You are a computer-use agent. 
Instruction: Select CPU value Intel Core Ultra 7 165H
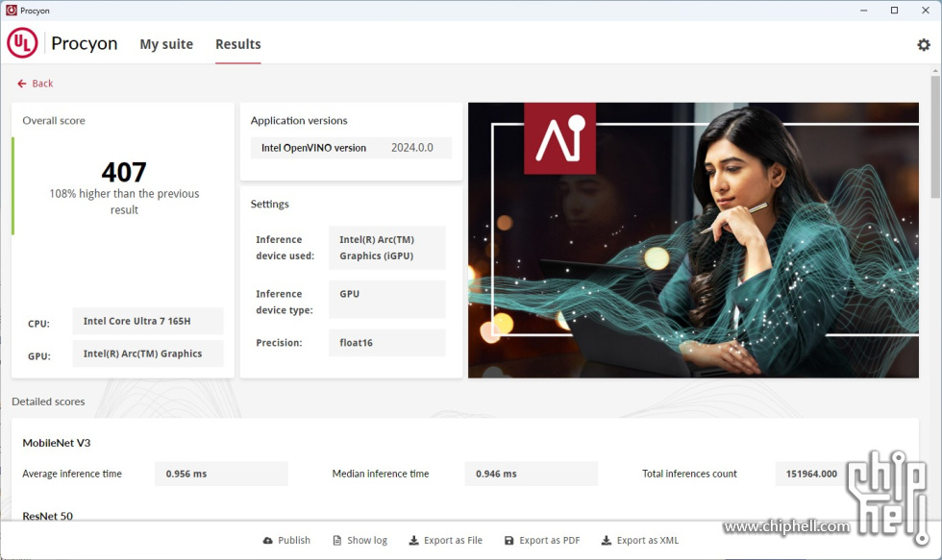[x=148, y=321]
